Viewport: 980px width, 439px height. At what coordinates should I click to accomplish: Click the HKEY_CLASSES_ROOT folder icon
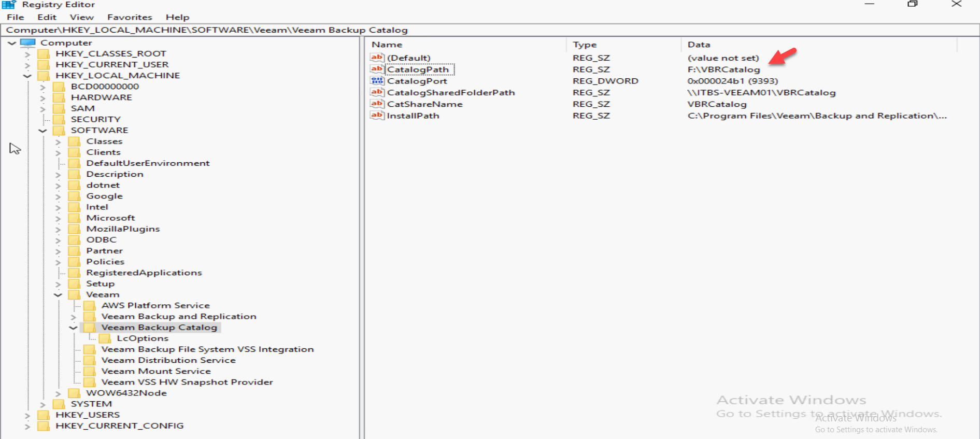(x=44, y=53)
